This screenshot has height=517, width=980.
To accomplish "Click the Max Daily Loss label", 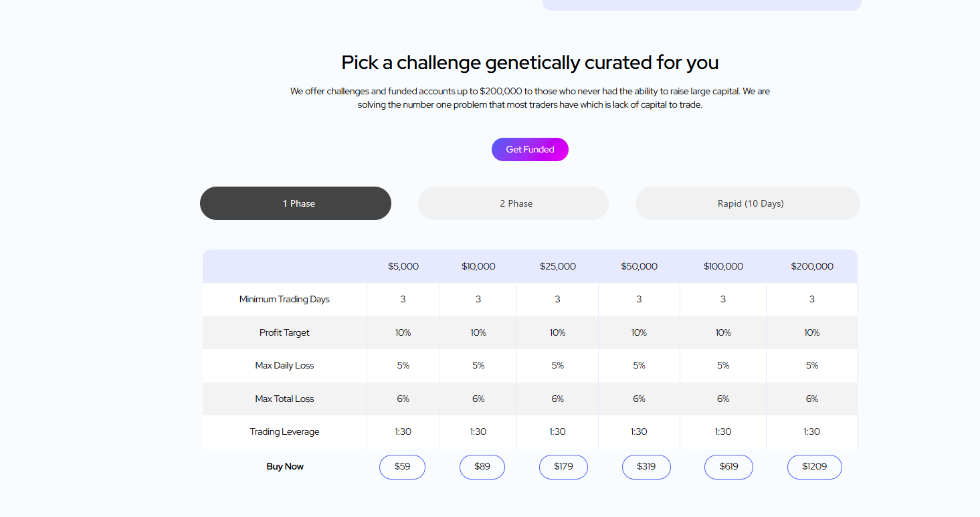I will [x=284, y=365].
